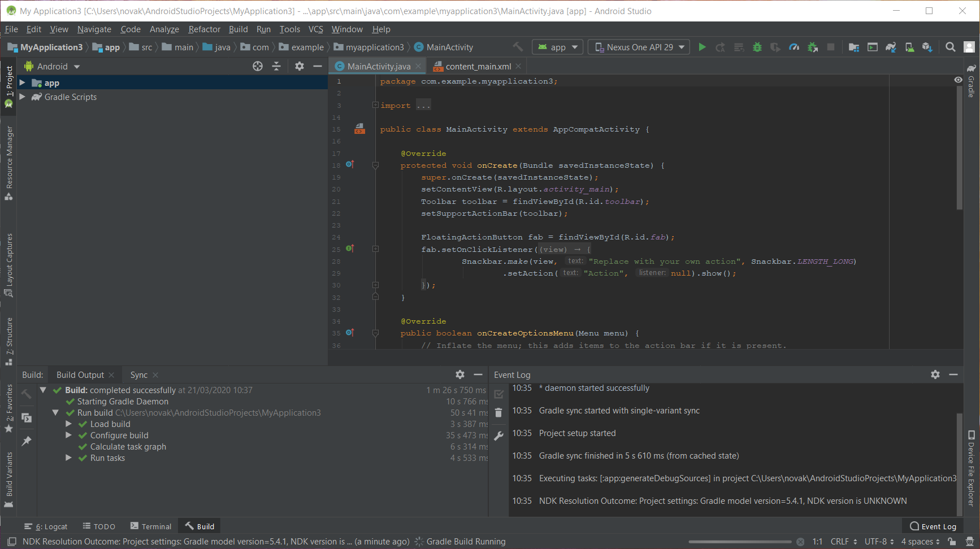Click the Search Everywhere magnifier
This screenshot has width=980, height=549.
(x=951, y=47)
